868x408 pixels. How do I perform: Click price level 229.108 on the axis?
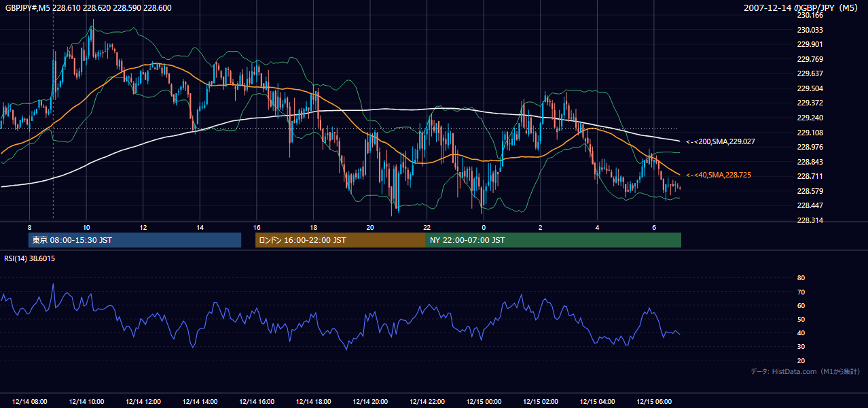pyautogui.click(x=810, y=133)
